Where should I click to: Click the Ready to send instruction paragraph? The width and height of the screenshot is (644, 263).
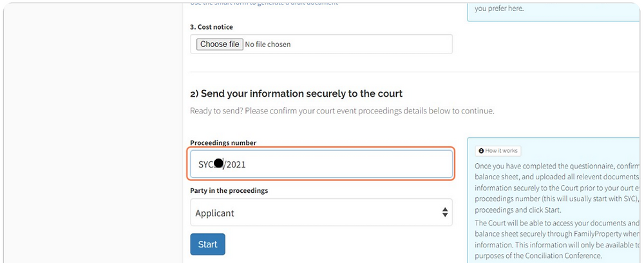click(x=342, y=111)
